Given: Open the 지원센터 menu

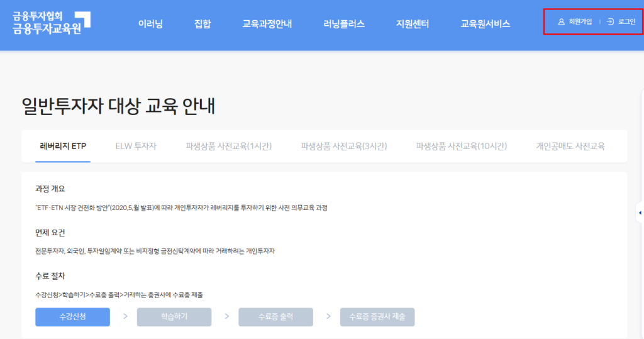Looking at the screenshot, I should pos(412,24).
